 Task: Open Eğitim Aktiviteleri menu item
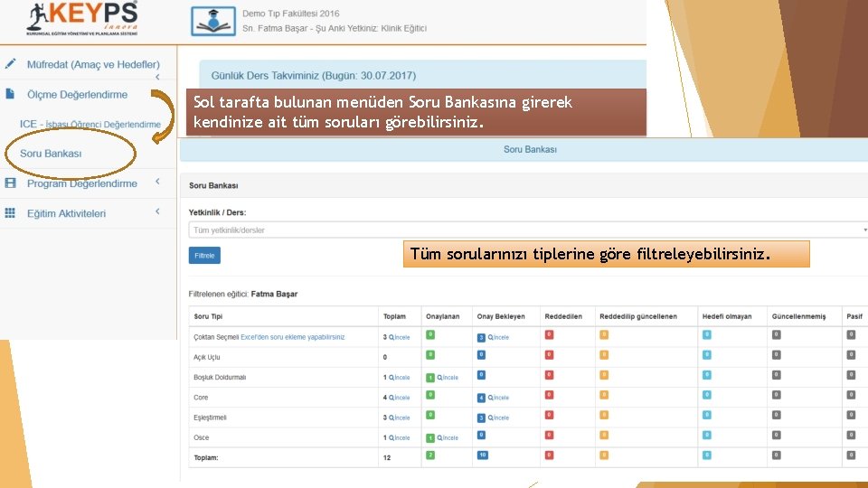[66, 213]
